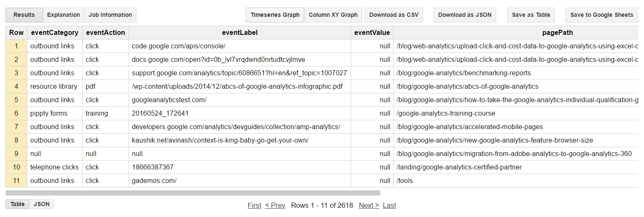This screenshot has height=217, width=644.
Task: Click the eventCategory column header
Action: [55, 33]
